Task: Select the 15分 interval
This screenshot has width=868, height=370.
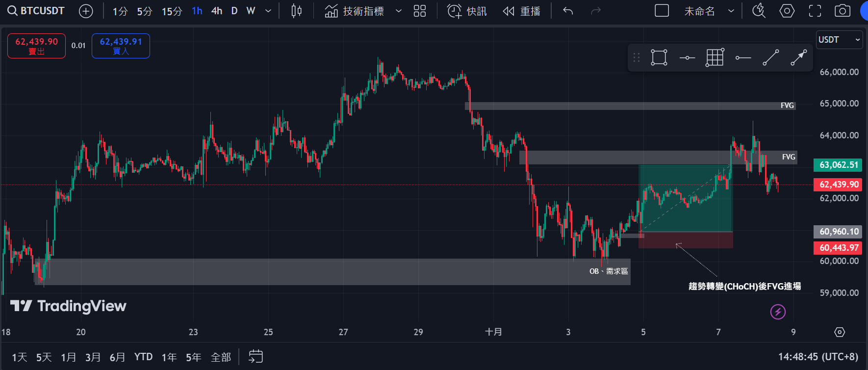Action: coord(172,11)
